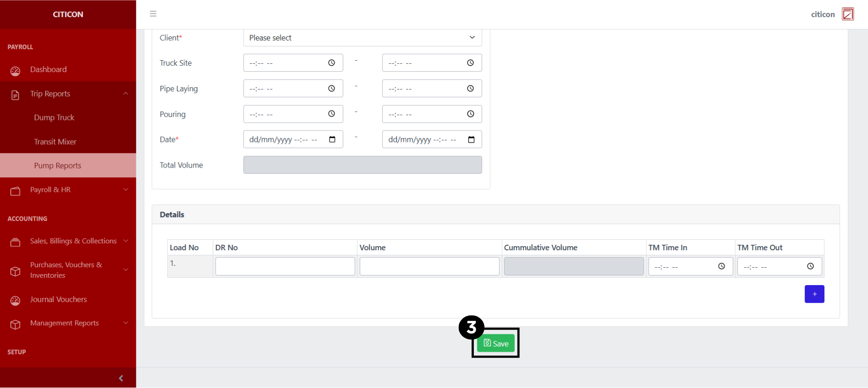Open clock picker for Truck Site start time
868x388 pixels.
click(x=331, y=63)
